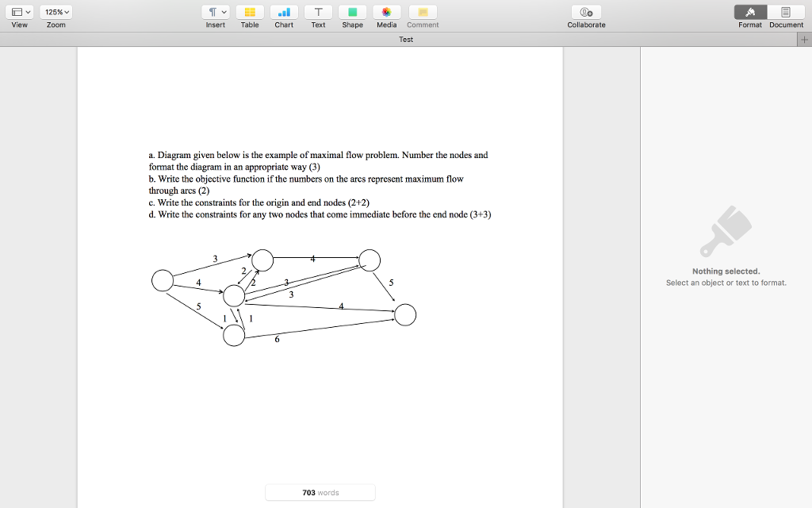
Task: Open the Shape picker
Action: [352, 12]
